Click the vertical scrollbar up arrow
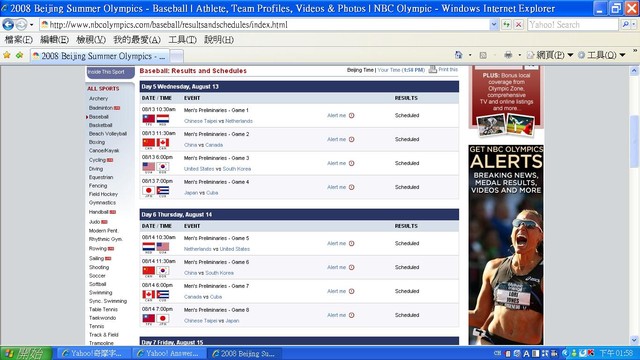The image size is (640, 360). 634,71
